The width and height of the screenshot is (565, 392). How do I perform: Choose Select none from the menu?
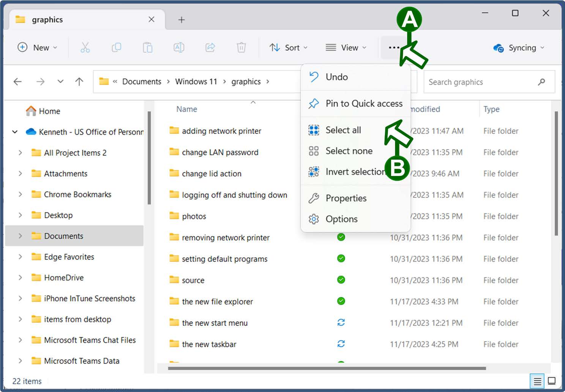(x=355, y=151)
